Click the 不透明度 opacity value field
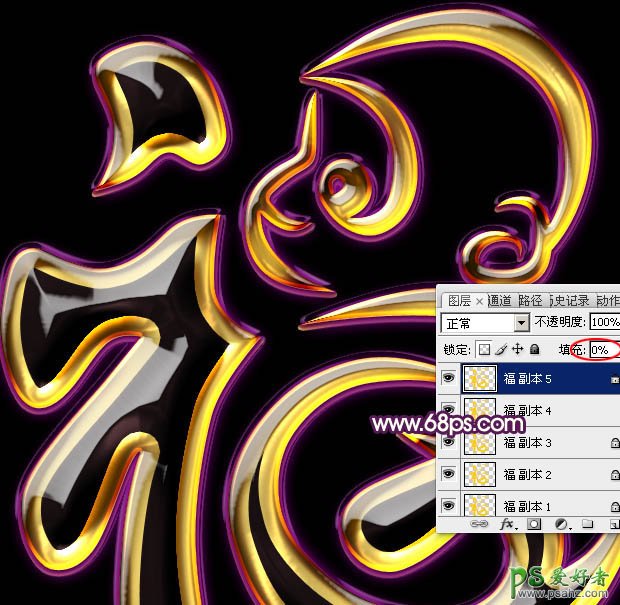The width and height of the screenshot is (620, 605). click(604, 323)
